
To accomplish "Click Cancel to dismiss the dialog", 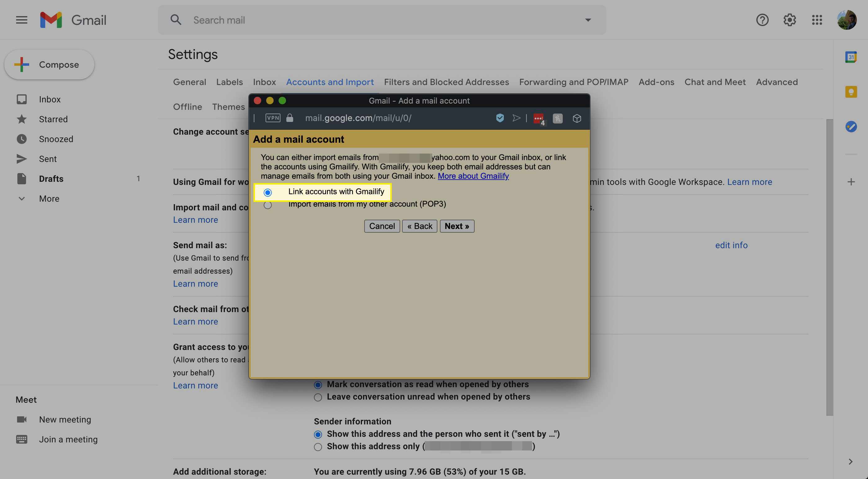I will [382, 225].
